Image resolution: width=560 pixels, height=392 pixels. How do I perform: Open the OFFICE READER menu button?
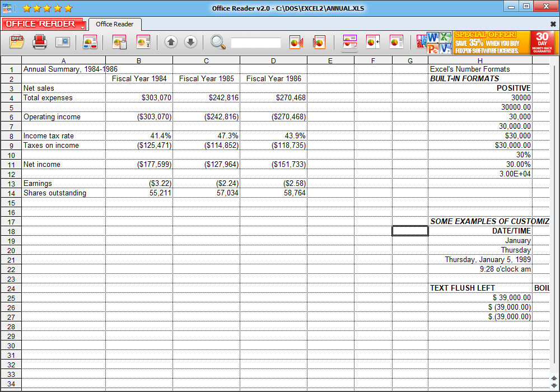pyautogui.click(x=42, y=24)
